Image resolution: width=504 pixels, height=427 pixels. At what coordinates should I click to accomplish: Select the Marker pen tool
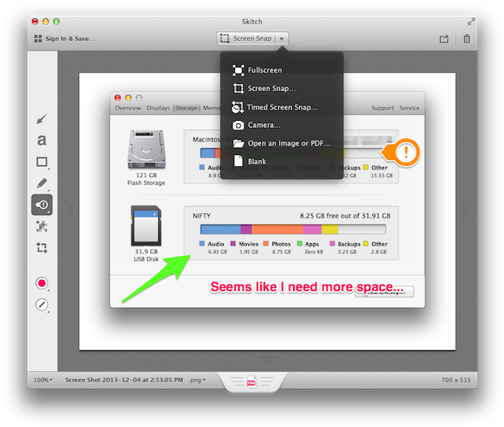[x=42, y=183]
